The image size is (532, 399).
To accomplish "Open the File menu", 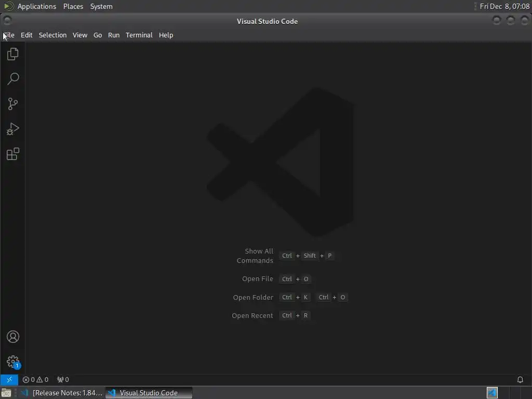I will click(9, 35).
